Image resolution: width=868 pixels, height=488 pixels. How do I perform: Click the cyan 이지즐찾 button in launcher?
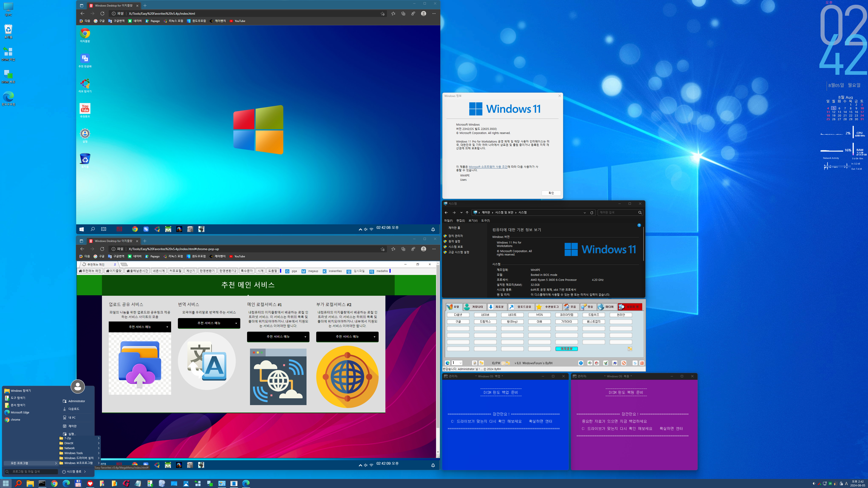(566, 349)
